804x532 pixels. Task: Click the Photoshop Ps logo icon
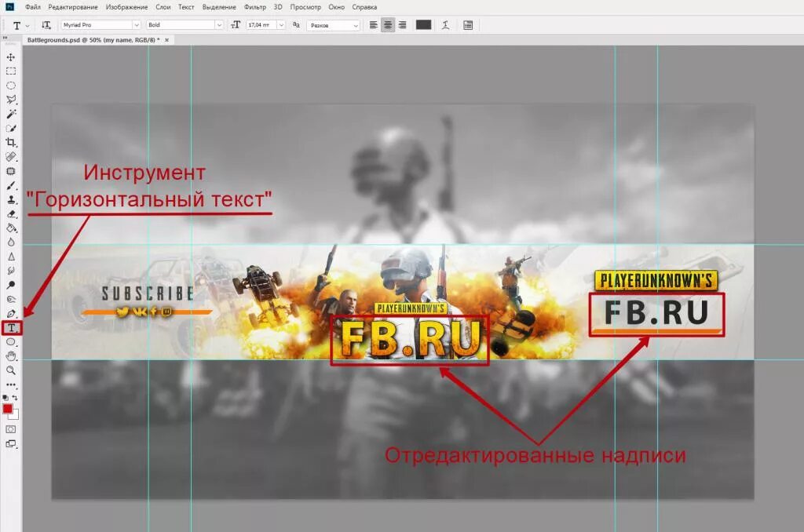(9, 6)
